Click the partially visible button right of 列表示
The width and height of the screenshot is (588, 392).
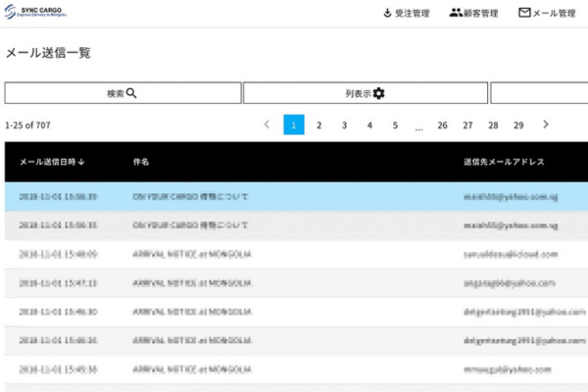539,93
